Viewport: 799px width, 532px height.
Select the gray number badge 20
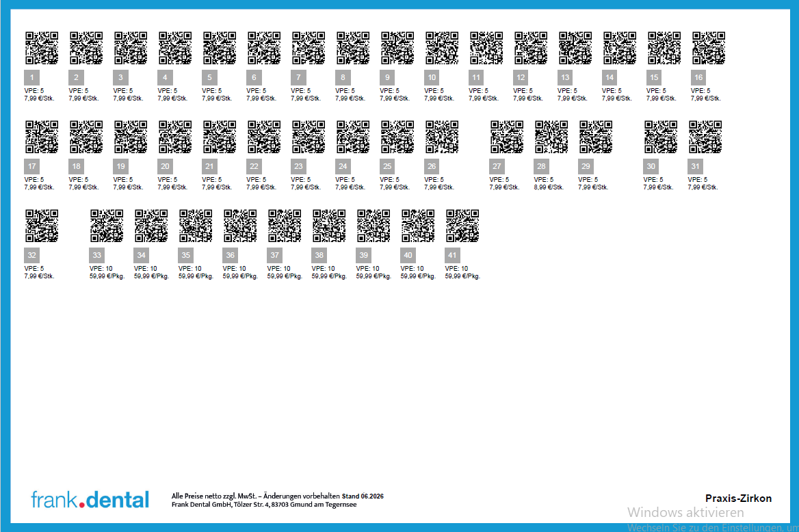tap(165, 166)
